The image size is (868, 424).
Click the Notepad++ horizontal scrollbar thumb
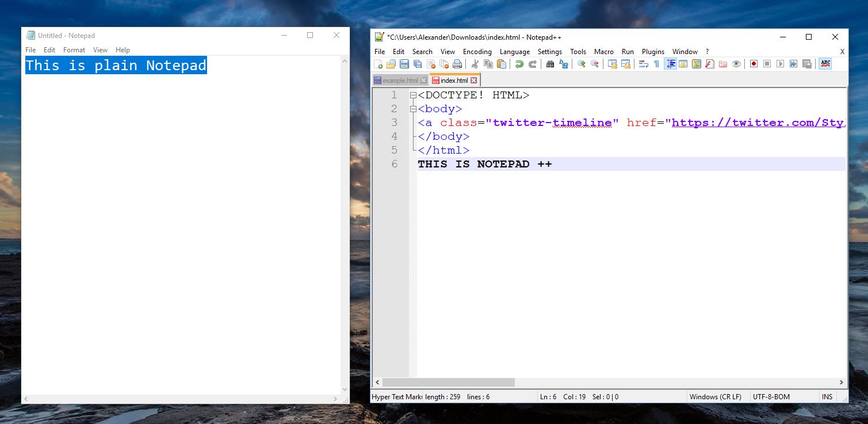tap(449, 382)
